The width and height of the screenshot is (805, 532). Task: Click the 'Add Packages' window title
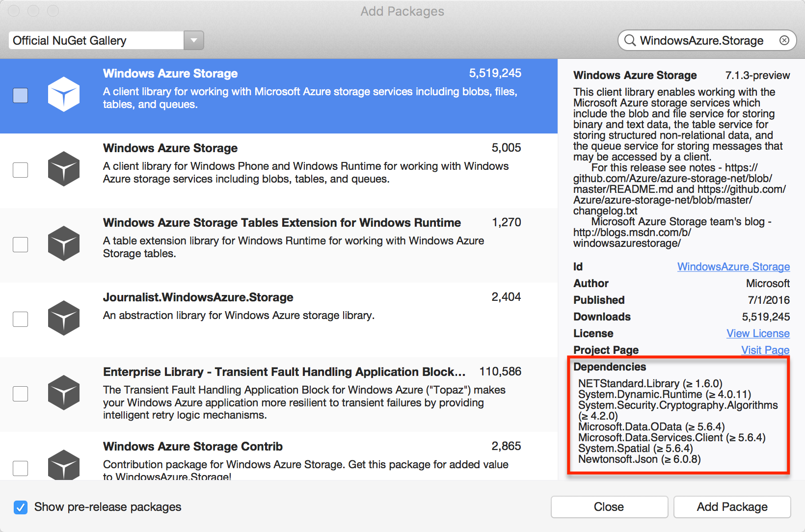click(x=402, y=11)
